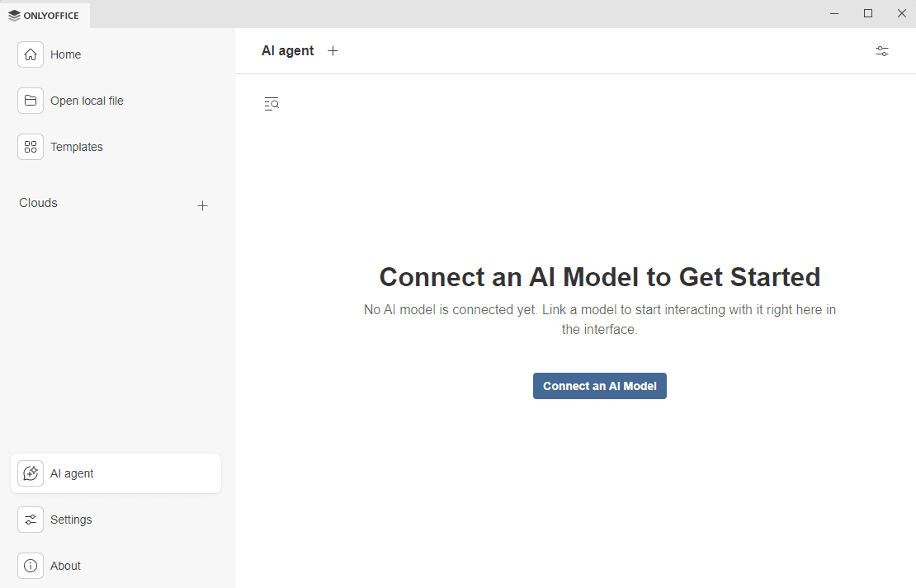916x588 pixels.
Task: Open the Templates menu entry
Action: click(x=77, y=146)
